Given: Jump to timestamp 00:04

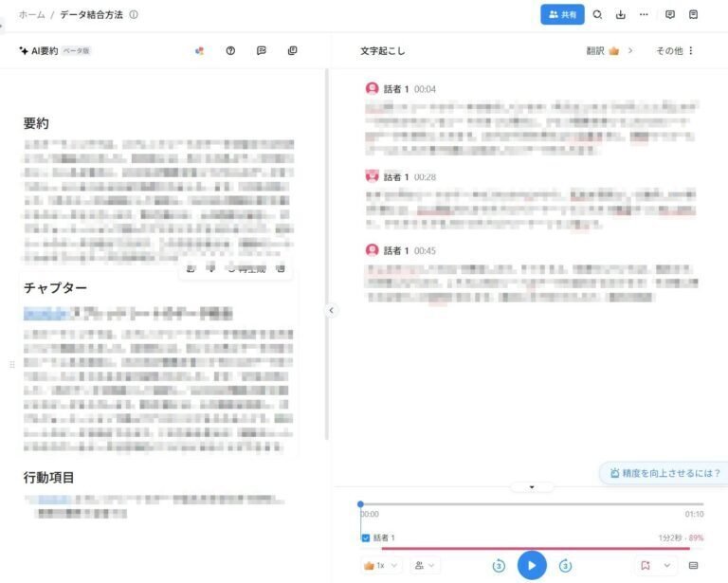Looking at the screenshot, I should point(425,89).
